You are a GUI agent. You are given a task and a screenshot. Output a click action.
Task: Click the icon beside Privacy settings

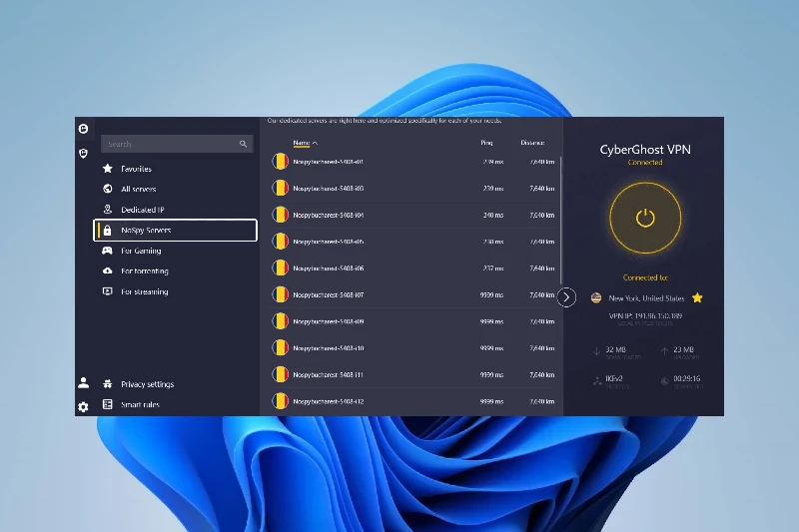(x=108, y=384)
